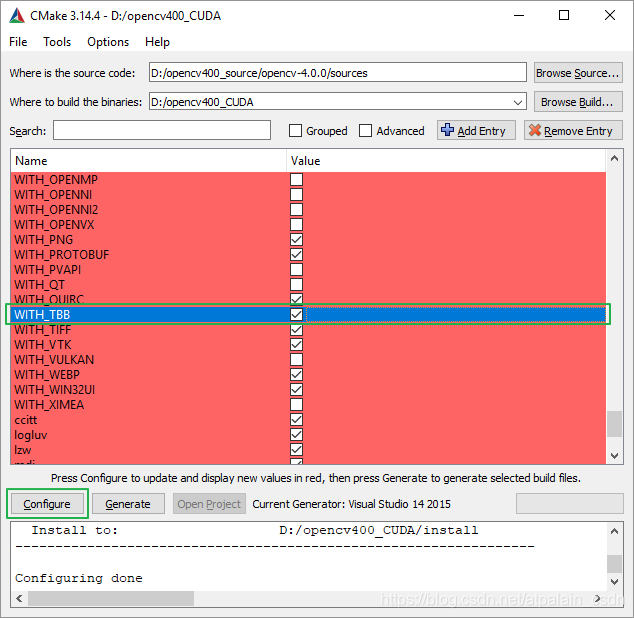This screenshot has width=634, height=618.
Task: Uncheck the WITH_WIN32UI checkbox
Action: [296, 389]
